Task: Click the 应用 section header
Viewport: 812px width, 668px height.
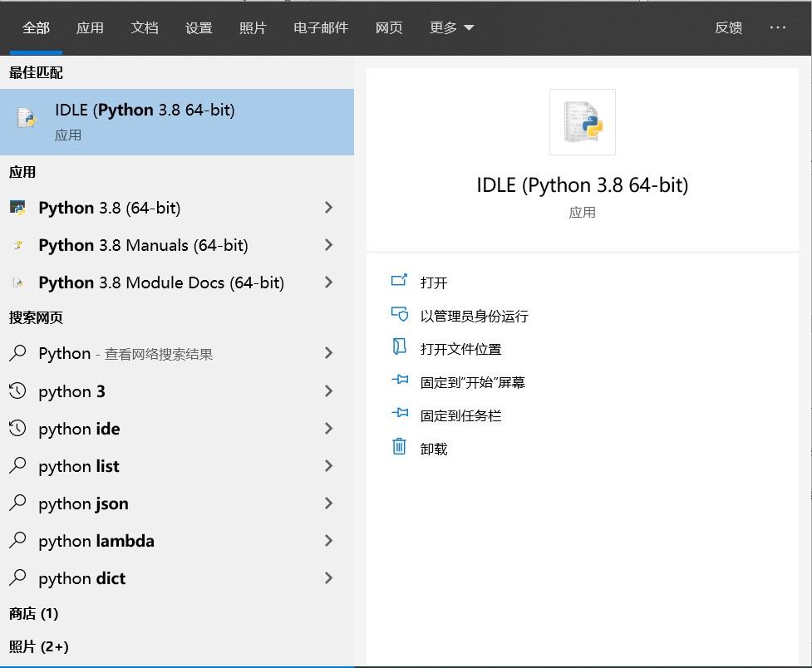Action: click(22, 172)
